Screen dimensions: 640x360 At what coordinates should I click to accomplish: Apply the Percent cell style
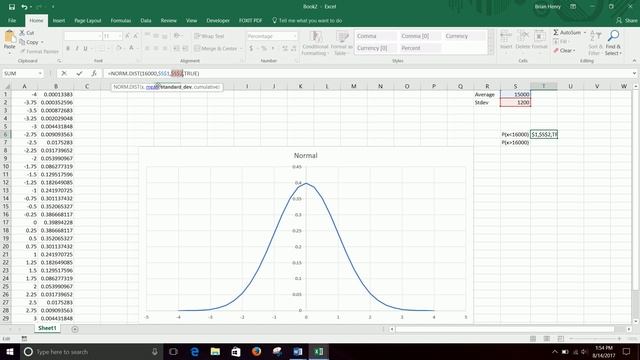pos(420,48)
